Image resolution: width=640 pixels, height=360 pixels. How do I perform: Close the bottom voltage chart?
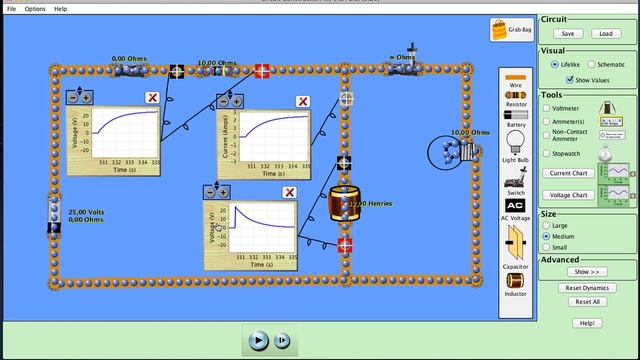click(289, 192)
